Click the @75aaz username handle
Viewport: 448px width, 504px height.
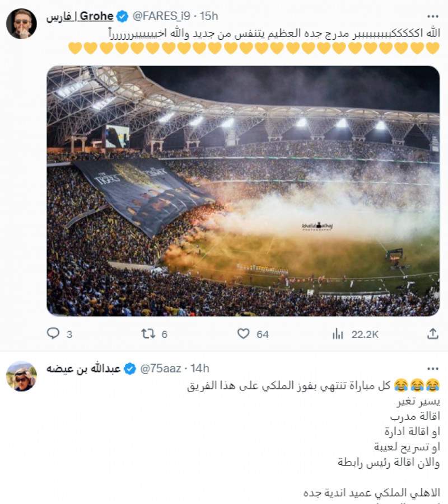tap(161, 368)
